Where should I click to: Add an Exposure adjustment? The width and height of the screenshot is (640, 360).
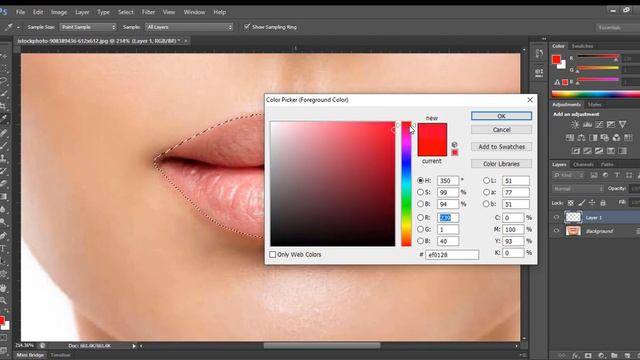(x=611, y=124)
